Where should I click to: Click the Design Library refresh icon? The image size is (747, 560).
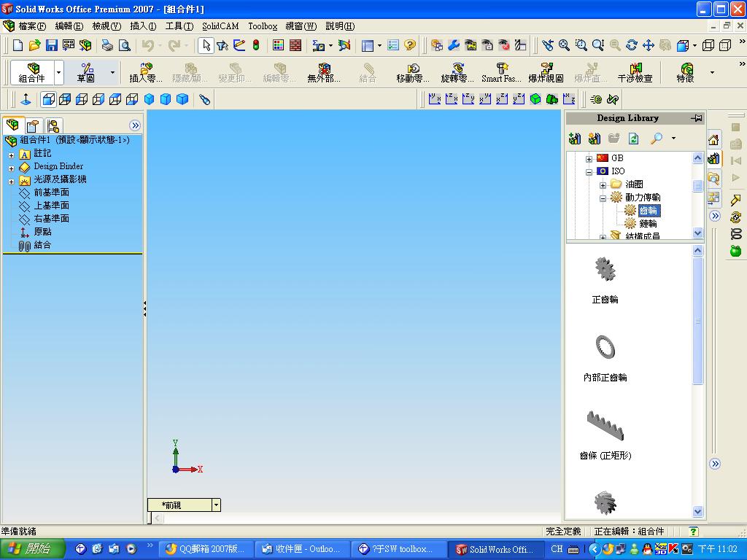pos(634,139)
